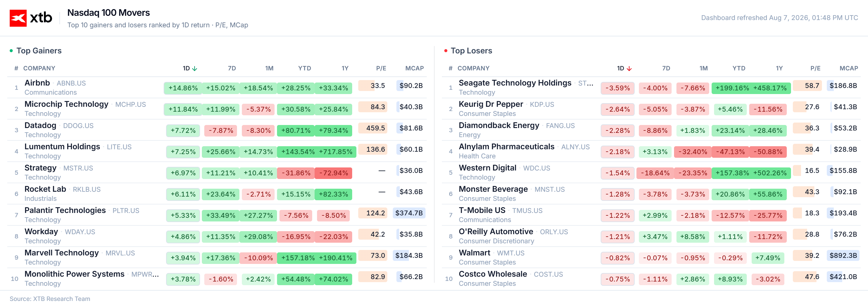Screen dimensions: 868x307
Task: Select the 7D column header in Top Gainers
Action: (x=232, y=68)
